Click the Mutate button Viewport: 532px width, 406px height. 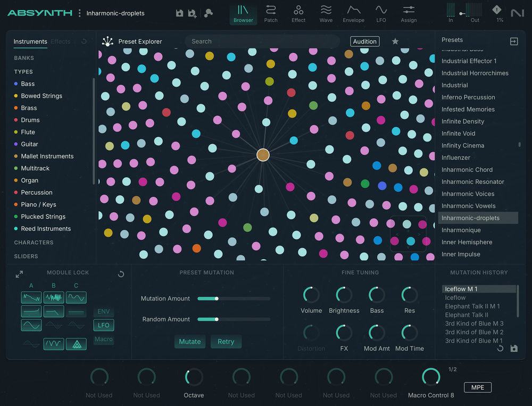point(190,342)
